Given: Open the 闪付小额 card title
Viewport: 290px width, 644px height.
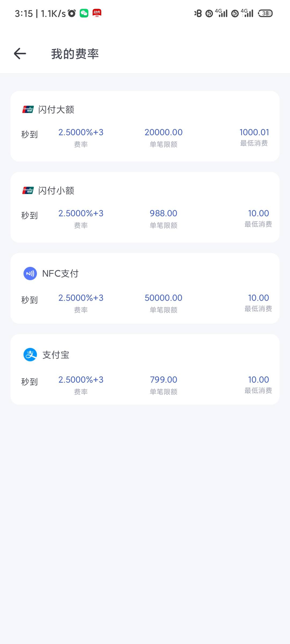Looking at the screenshot, I should [x=56, y=191].
